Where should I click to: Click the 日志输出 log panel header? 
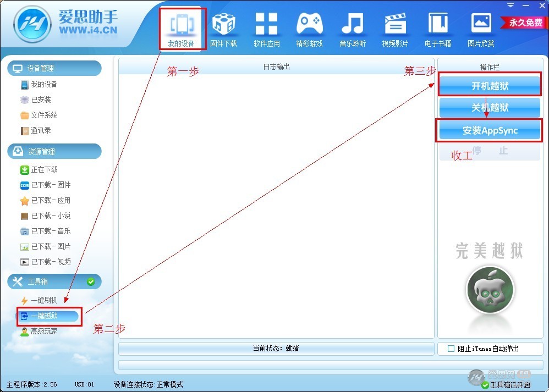tap(276, 67)
